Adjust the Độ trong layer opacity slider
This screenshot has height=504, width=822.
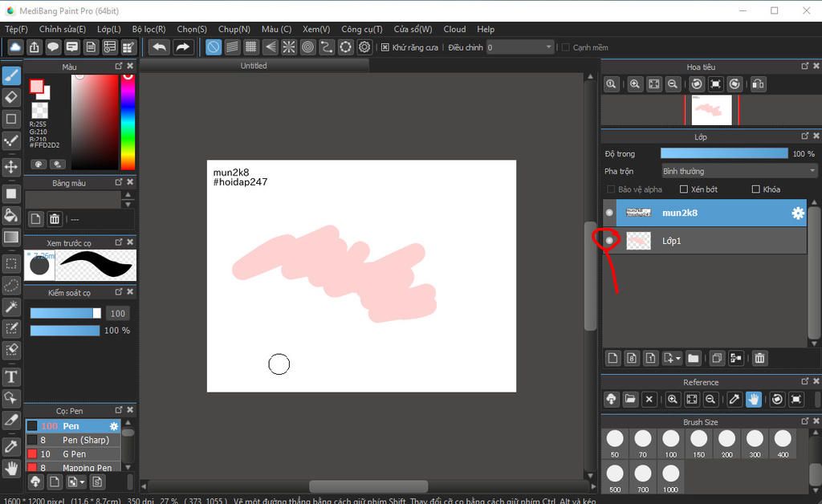(724, 153)
